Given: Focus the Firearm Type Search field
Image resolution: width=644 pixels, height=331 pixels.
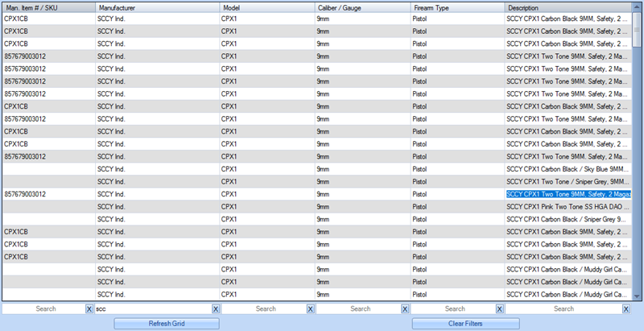Looking at the screenshot, I should (453, 308).
